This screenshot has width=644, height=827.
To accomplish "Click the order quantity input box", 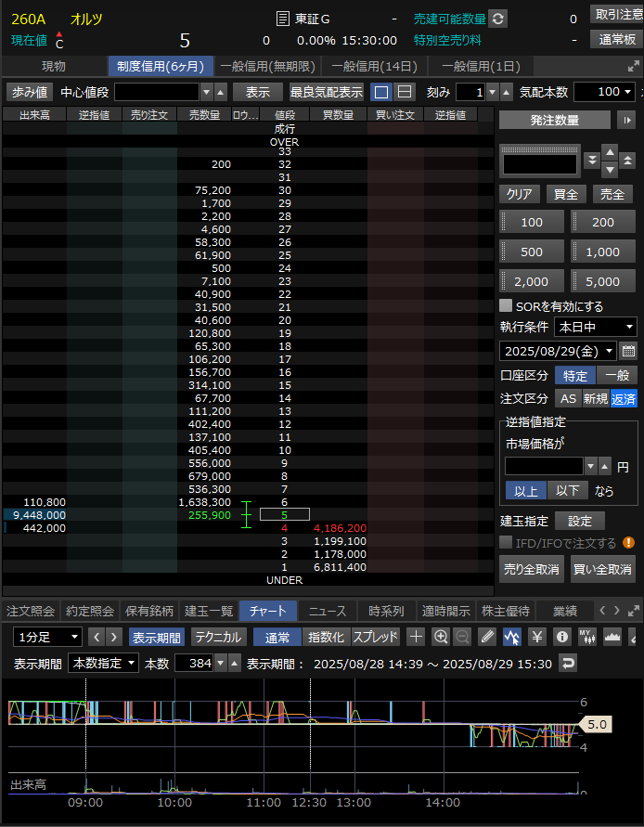I will coord(539,164).
